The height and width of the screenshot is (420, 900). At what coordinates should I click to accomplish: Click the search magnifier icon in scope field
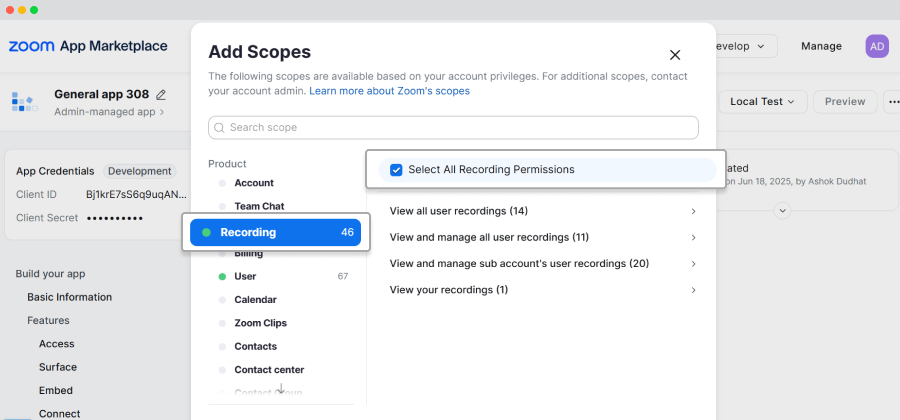click(x=219, y=128)
